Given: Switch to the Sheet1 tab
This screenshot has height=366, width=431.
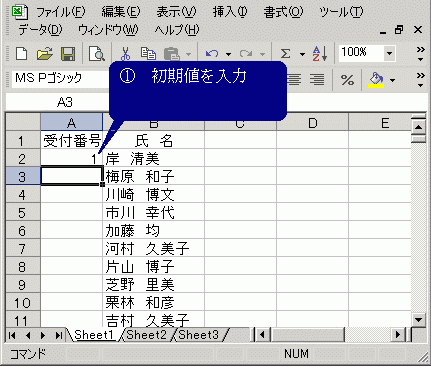Looking at the screenshot, I should click(94, 335).
